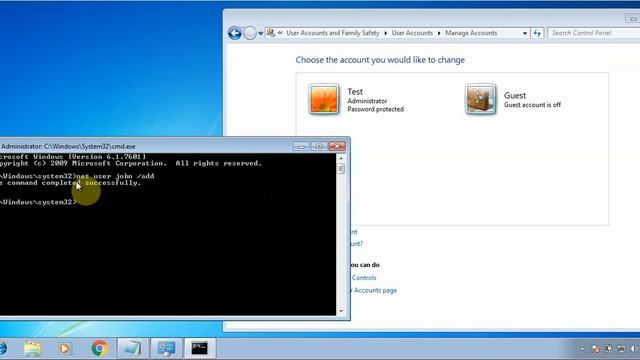Click 'Administrator' label under Test
640x360 pixels.
(x=367, y=101)
